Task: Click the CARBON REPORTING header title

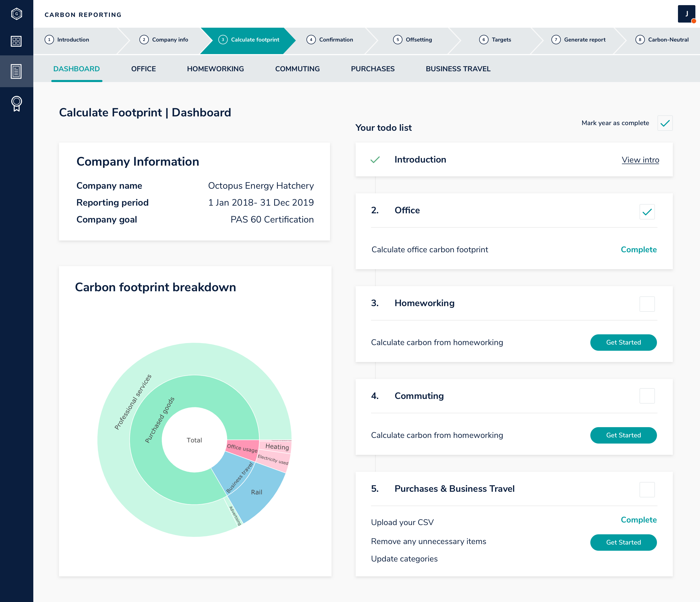Action: point(83,15)
